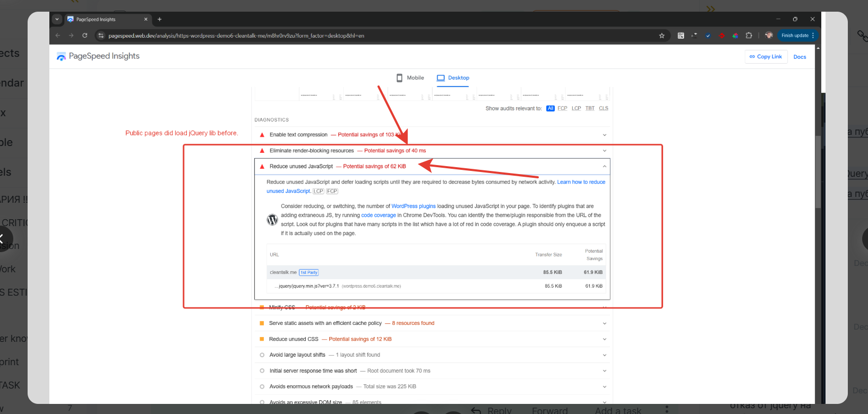The image size is (868, 414).
Task: Filter audits by TBT
Action: (590, 108)
